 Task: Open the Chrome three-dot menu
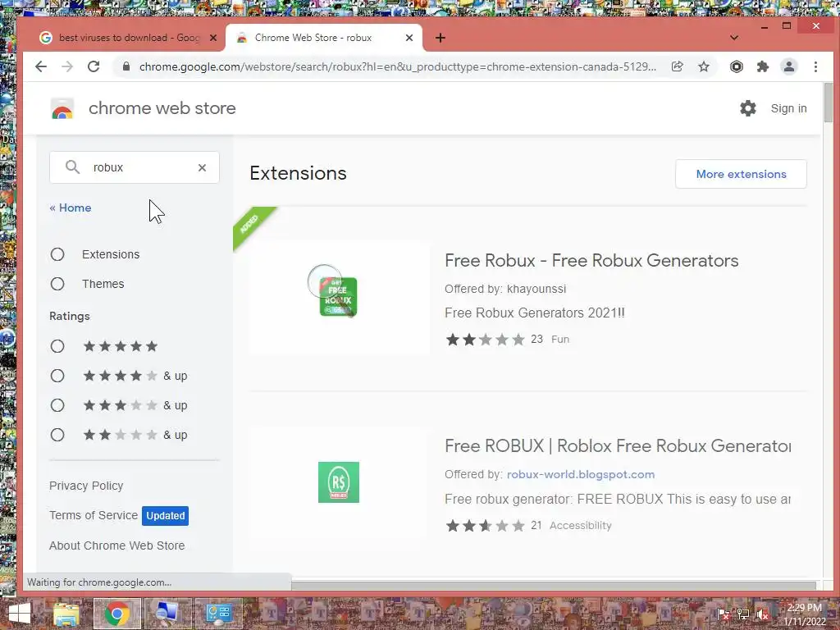pyautogui.click(x=816, y=66)
